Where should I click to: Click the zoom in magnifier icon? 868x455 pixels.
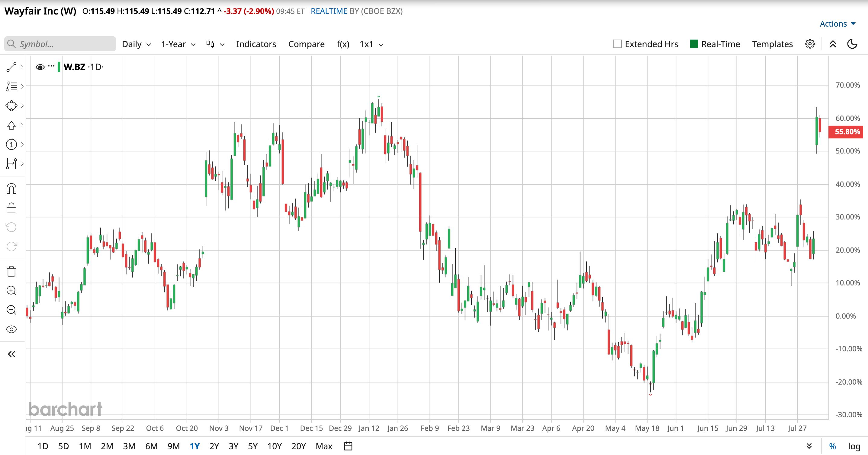tap(11, 291)
